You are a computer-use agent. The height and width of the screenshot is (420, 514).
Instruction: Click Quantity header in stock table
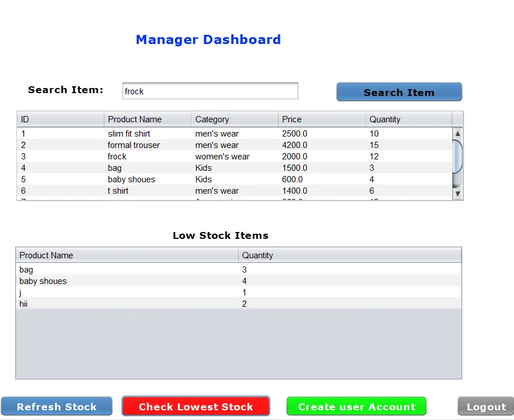(x=409, y=119)
